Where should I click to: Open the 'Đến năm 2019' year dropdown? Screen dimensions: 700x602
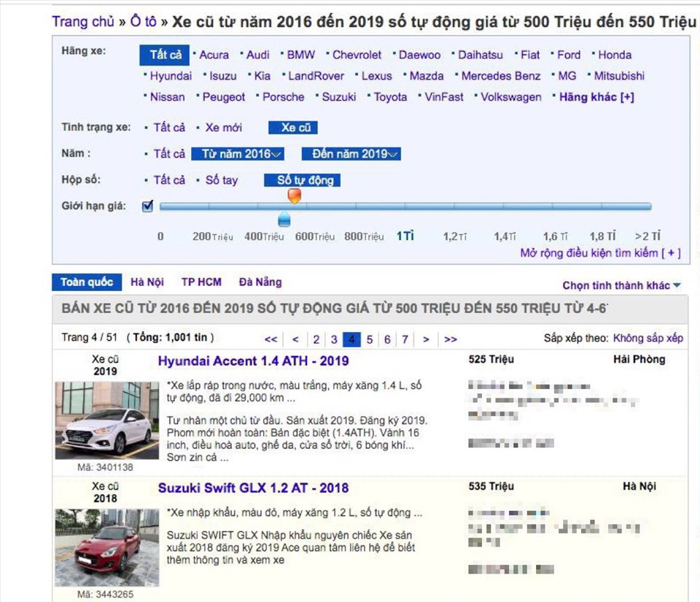tap(351, 154)
